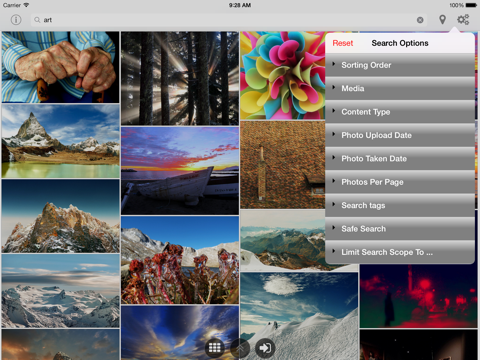Open the red lights night scene photo
The width and height of the screenshot is (480, 360).
[x=418, y=296]
